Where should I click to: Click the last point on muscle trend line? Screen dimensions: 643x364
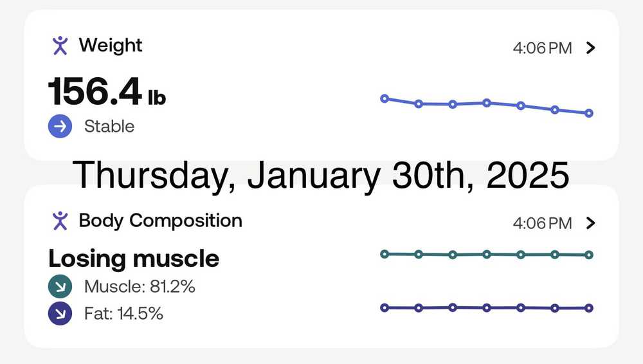[589, 255]
